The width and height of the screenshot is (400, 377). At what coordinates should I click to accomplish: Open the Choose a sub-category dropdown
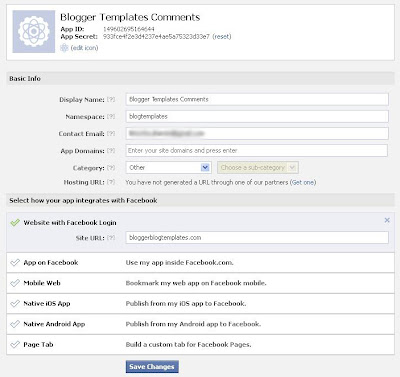(258, 167)
